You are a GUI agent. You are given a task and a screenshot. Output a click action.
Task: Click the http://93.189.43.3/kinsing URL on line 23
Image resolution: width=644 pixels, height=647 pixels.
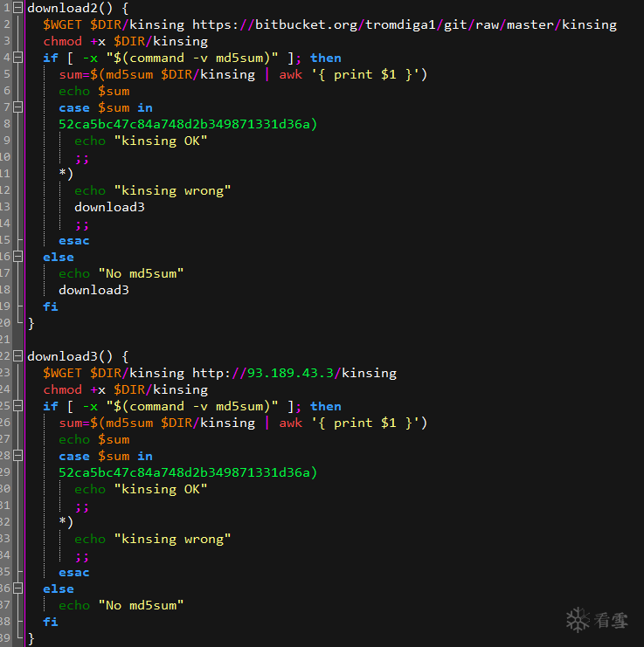pos(294,373)
